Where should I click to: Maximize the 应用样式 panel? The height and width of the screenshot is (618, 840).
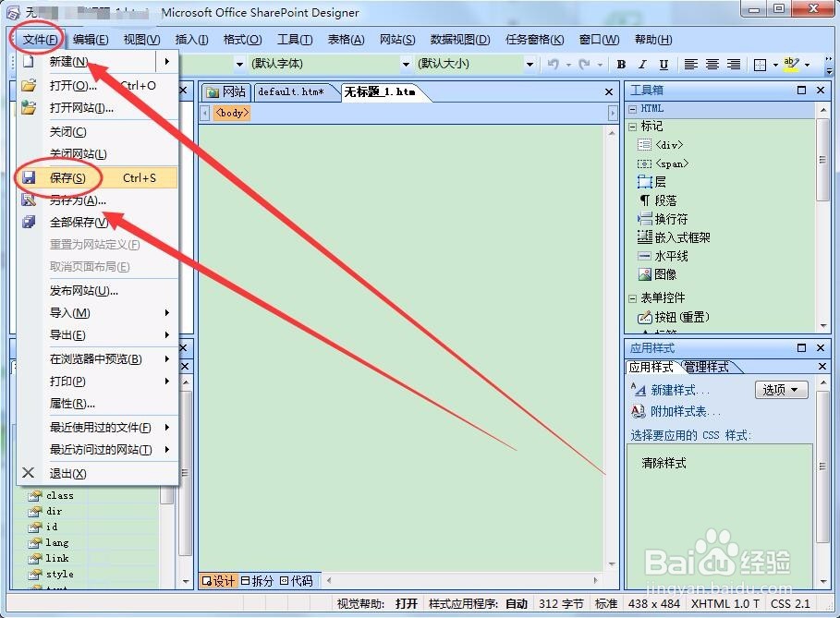click(801, 348)
